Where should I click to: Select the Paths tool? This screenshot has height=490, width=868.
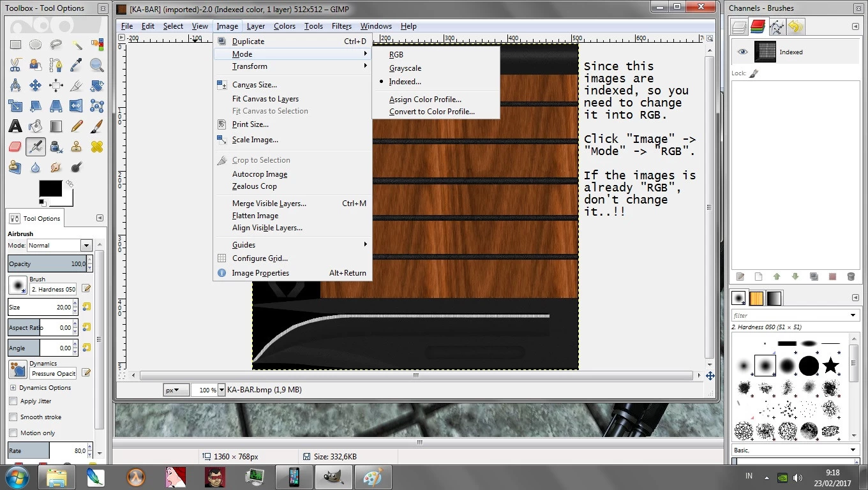pos(56,65)
